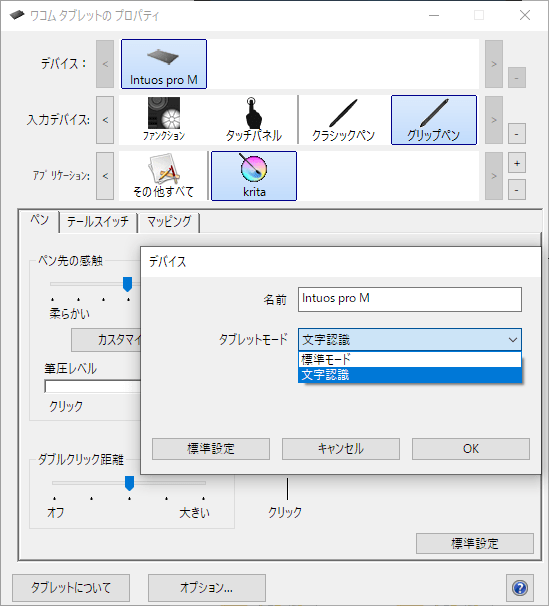
Task: Switch to the ペン tab
Action: [39, 220]
